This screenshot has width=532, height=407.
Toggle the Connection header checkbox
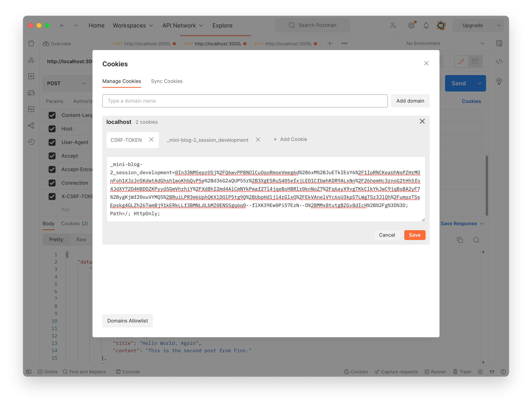click(x=52, y=183)
